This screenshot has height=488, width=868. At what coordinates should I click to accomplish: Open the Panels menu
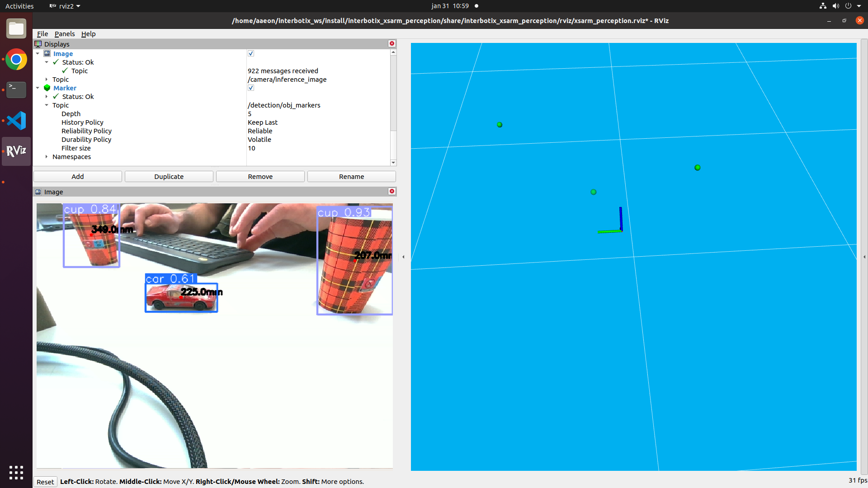65,33
